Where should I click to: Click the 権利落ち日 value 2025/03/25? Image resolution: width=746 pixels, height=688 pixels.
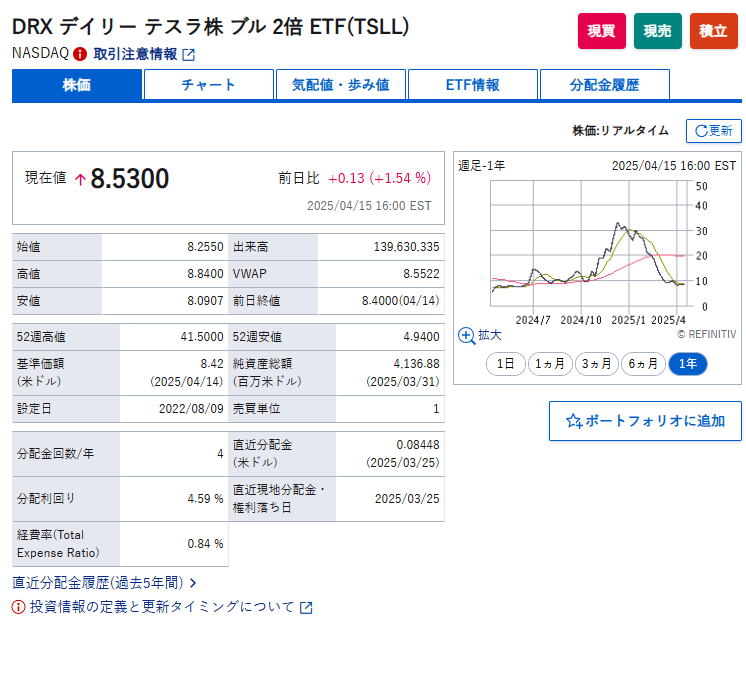point(407,499)
